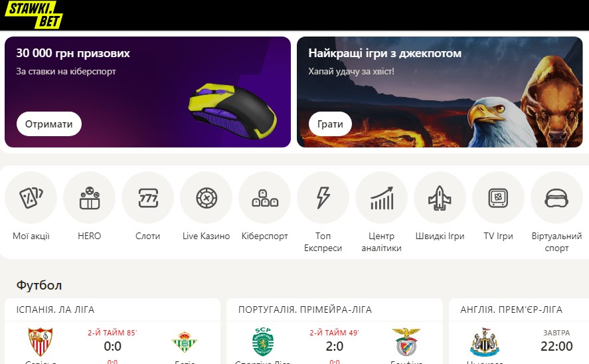The image size is (589, 364).
Task: Open the HERO icon
Action: click(x=90, y=197)
